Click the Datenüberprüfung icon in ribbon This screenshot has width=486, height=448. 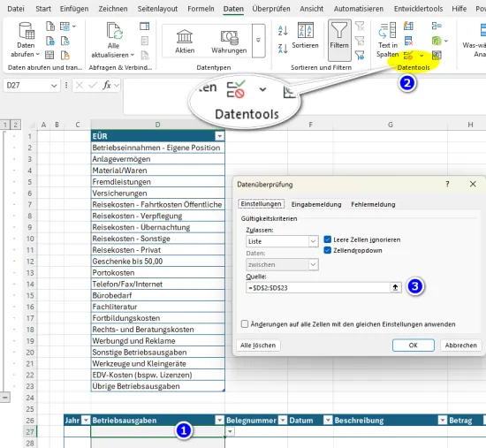(x=408, y=56)
